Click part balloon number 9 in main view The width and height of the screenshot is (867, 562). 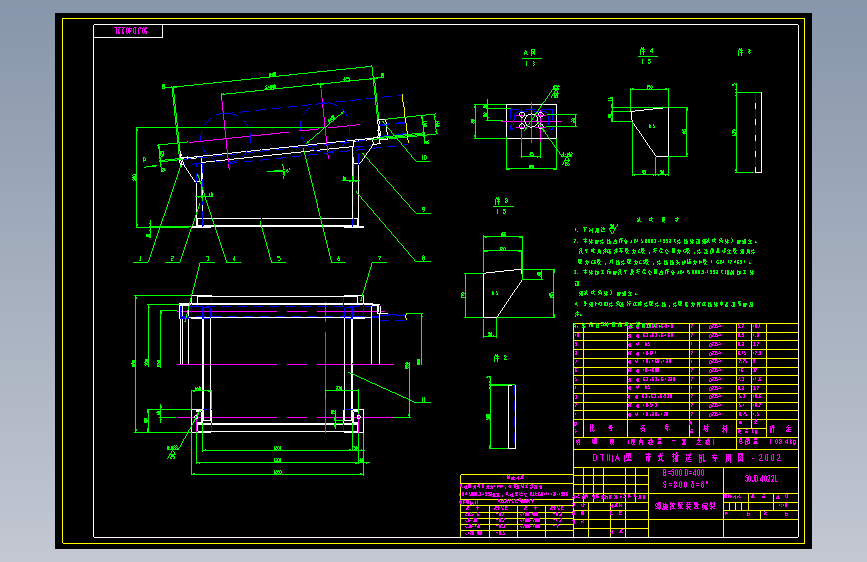click(424, 210)
